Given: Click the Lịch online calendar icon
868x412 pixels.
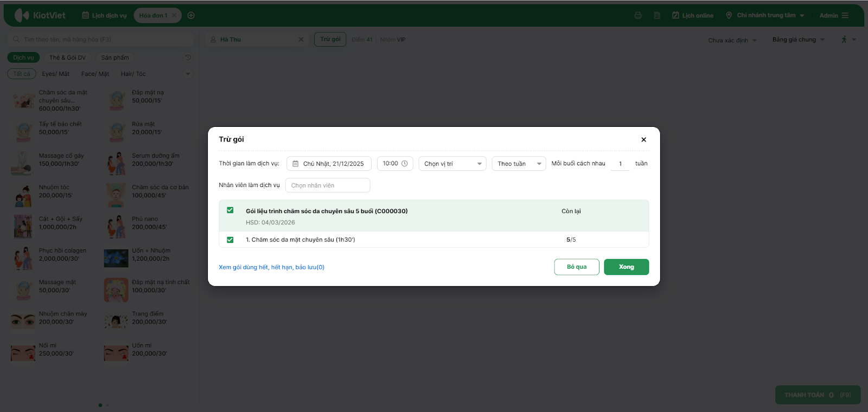Looking at the screenshot, I should pos(675,16).
